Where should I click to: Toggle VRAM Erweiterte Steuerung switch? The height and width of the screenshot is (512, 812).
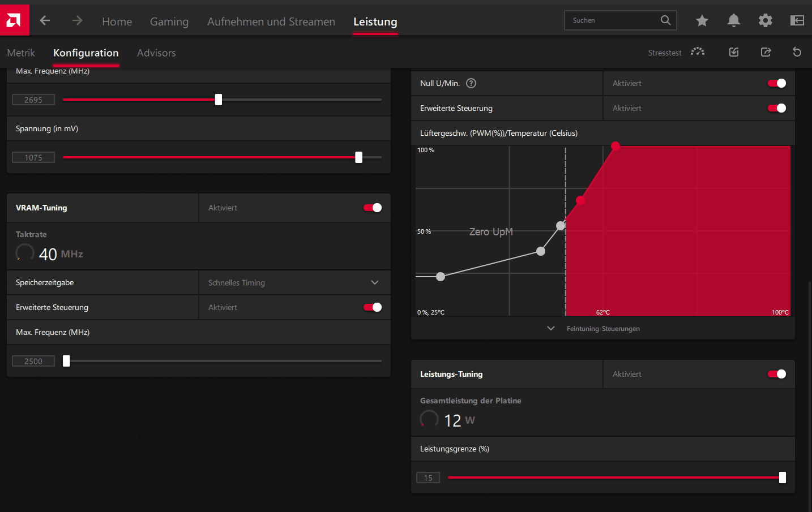373,307
